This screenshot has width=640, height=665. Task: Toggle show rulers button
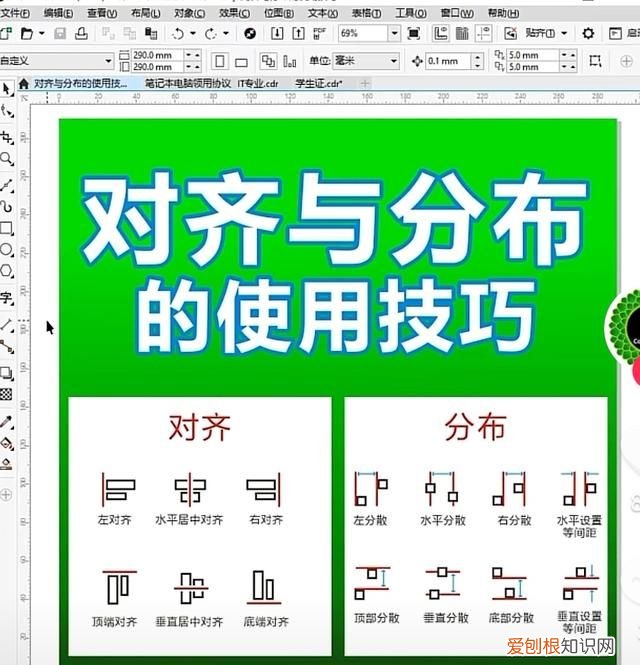pos(441,33)
